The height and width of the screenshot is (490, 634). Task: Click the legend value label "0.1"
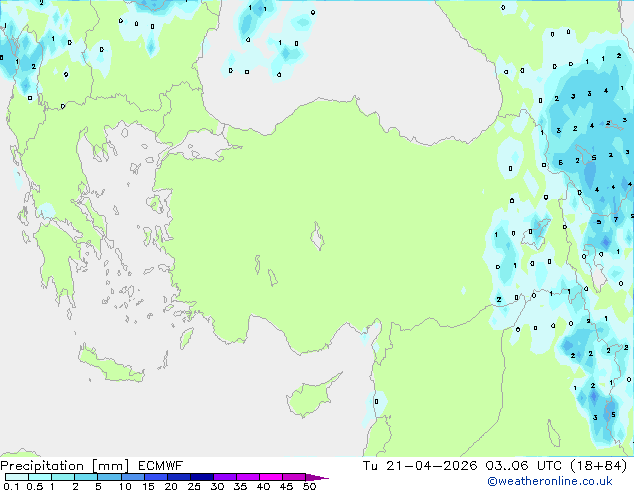(11, 486)
